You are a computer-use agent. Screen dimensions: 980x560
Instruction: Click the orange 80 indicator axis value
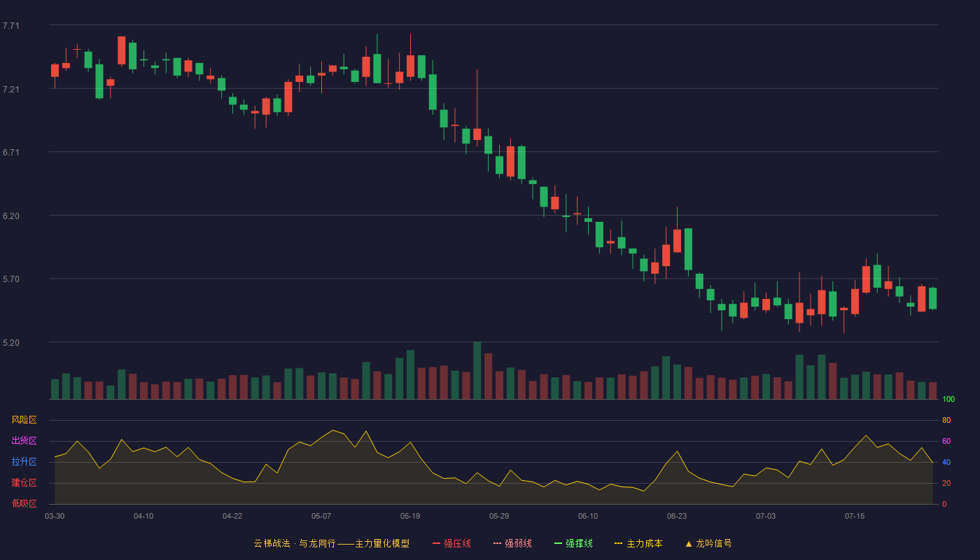tap(946, 421)
